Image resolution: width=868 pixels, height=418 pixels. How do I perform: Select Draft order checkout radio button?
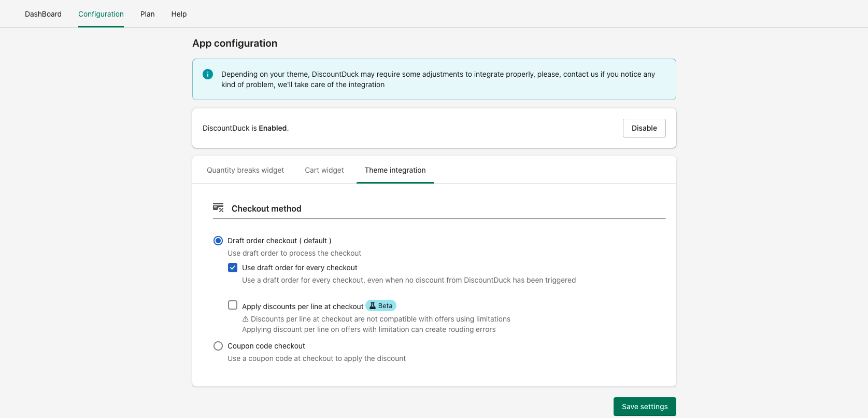(x=218, y=241)
